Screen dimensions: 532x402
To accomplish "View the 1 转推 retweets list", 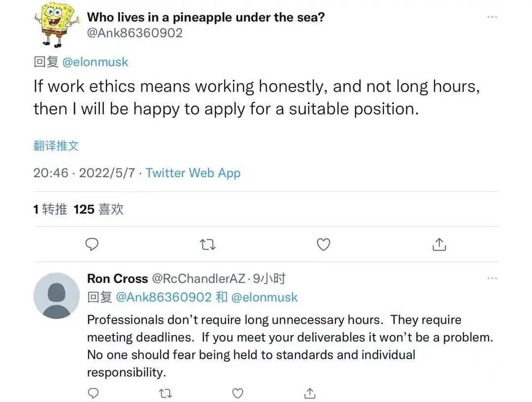I will point(50,210).
